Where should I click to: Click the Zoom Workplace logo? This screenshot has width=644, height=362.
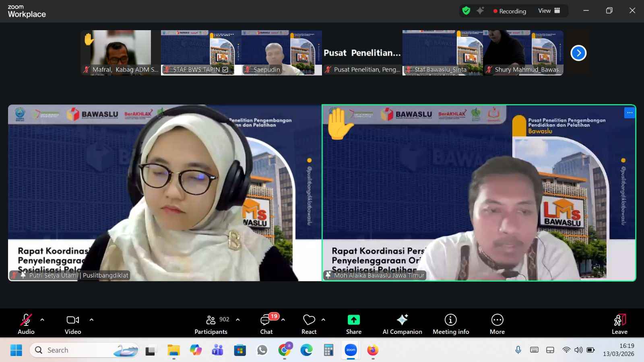pos(27,11)
